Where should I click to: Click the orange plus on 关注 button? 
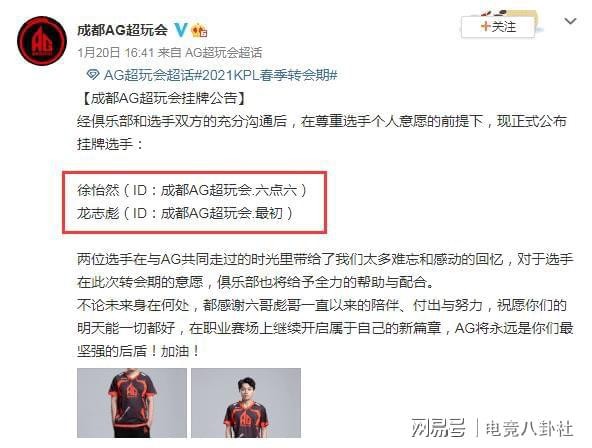(x=485, y=27)
